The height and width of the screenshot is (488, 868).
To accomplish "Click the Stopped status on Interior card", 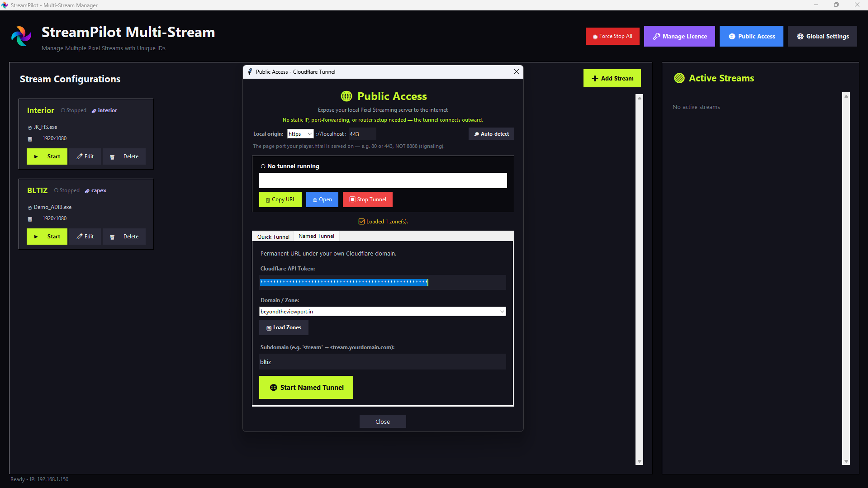I will coord(73,110).
